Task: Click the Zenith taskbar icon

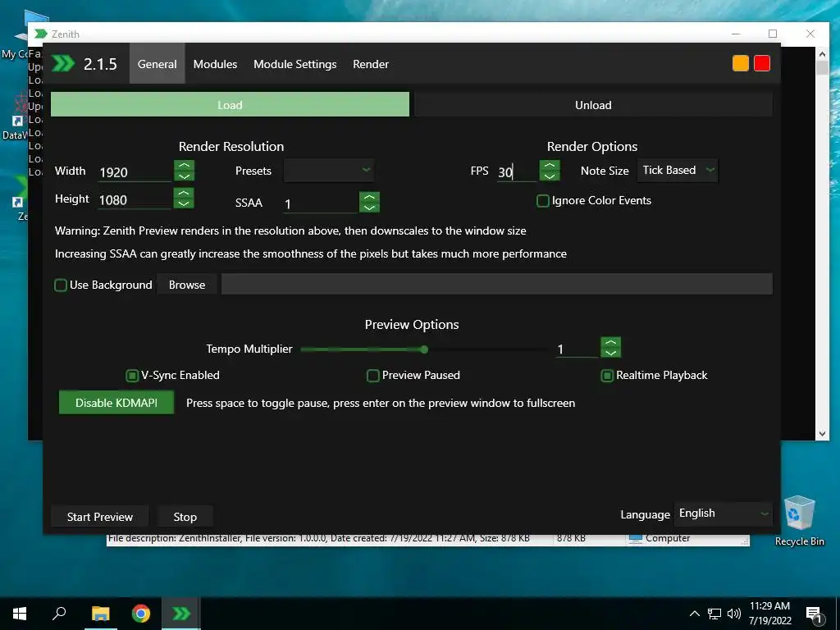Action: click(x=181, y=614)
